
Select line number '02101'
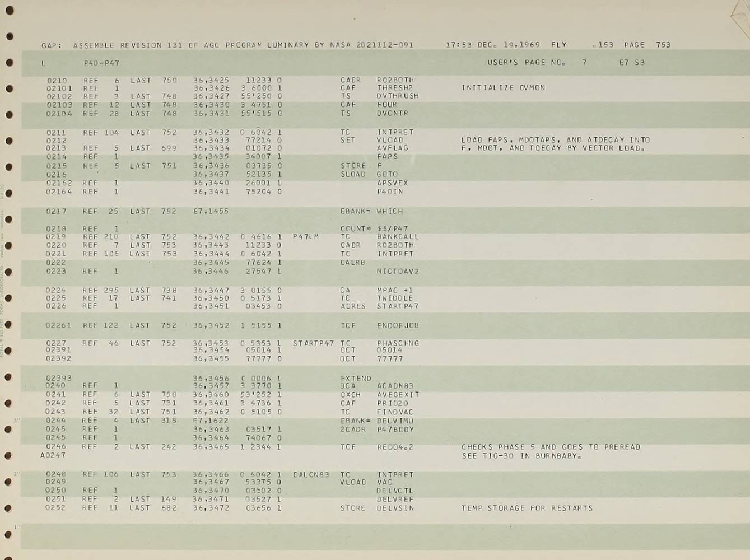coord(59,88)
